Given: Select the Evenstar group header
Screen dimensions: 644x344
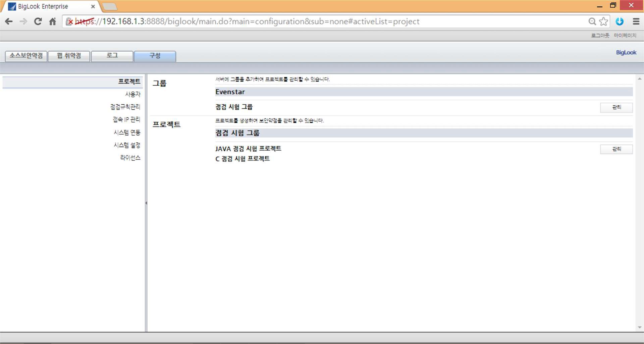Looking at the screenshot, I should (424, 92).
